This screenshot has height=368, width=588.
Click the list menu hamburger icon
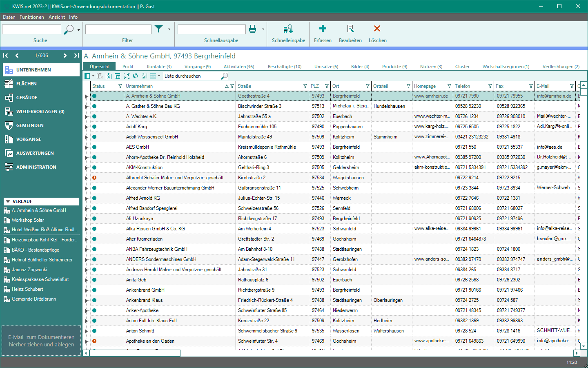point(153,76)
